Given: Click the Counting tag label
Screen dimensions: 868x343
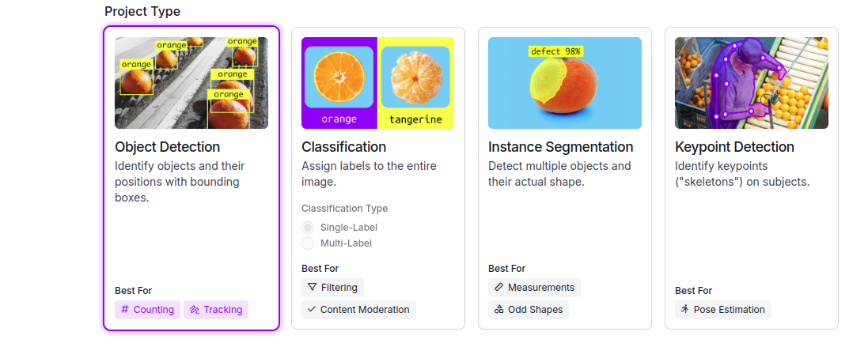Looking at the screenshot, I should [154, 310].
